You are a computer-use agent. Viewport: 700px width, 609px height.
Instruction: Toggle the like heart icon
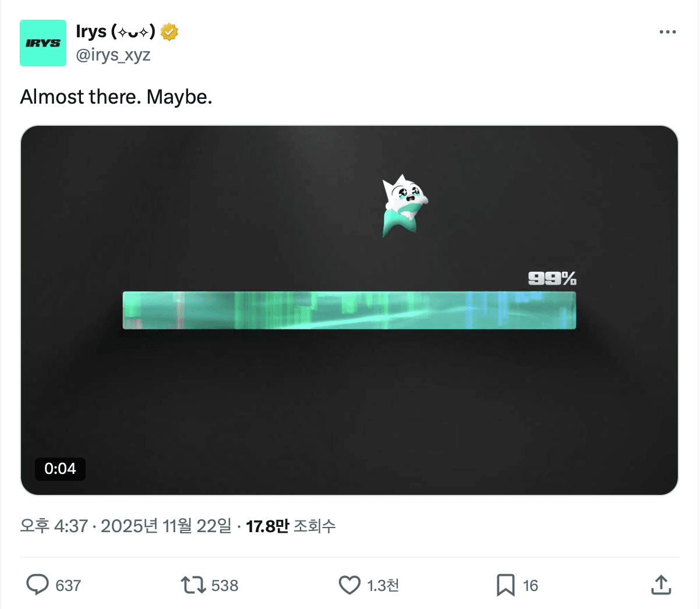(x=349, y=585)
